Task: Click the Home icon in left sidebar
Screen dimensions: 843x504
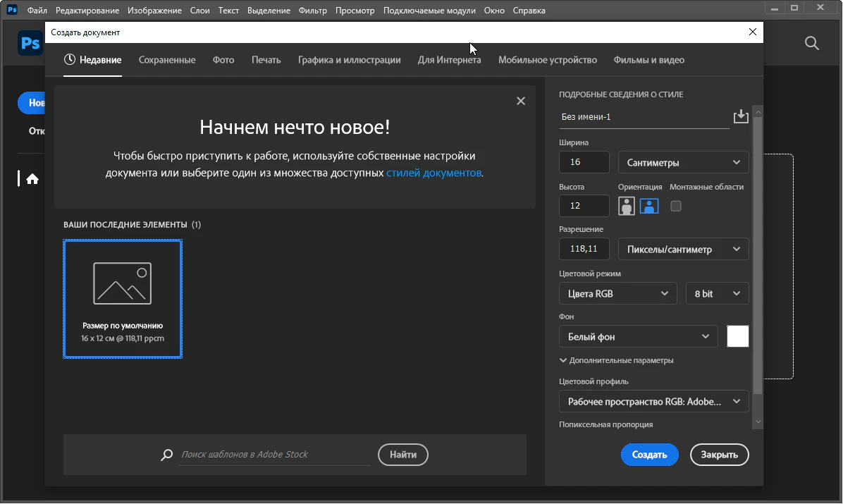Action: [32, 179]
